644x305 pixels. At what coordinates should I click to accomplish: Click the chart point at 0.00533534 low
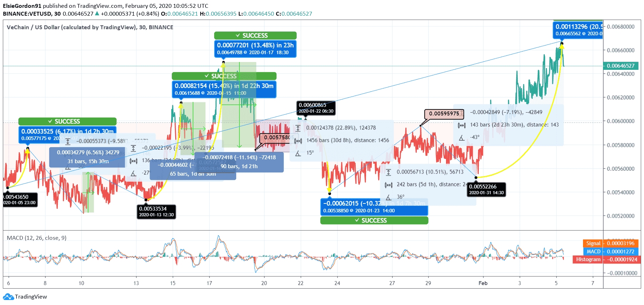click(146, 200)
